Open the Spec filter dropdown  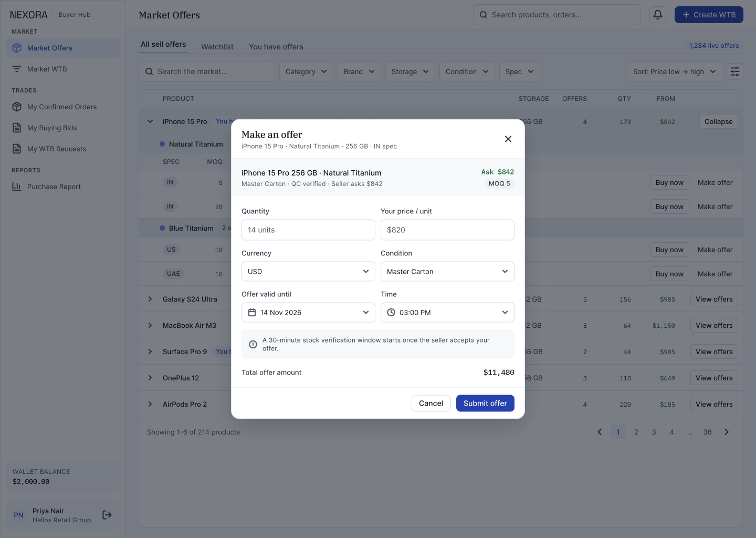coord(520,71)
